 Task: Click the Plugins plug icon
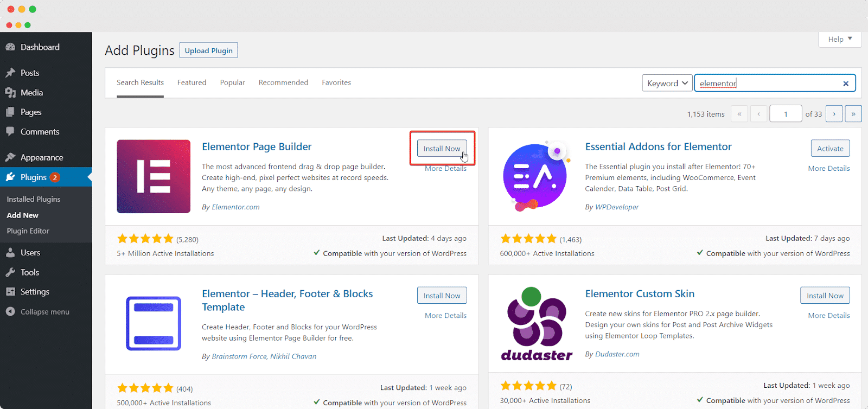10,177
